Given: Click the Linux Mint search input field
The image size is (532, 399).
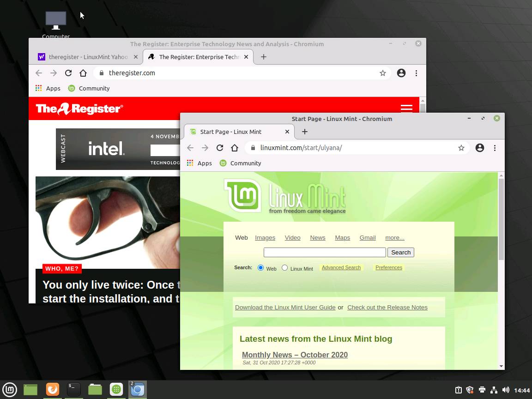Looking at the screenshot, I should [325, 253].
